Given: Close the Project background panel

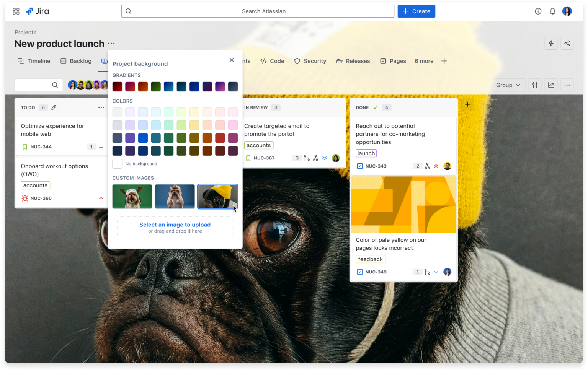Looking at the screenshot, I should [x=232, y=60].
